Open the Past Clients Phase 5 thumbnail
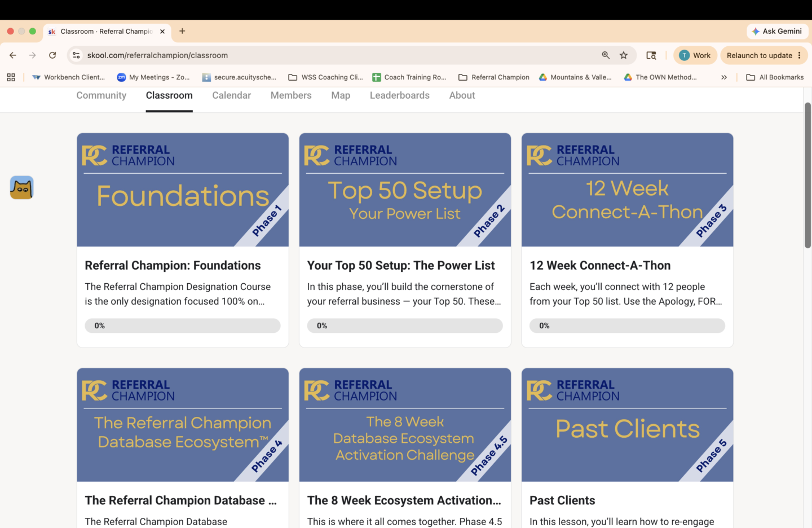This screenshot has height=528, width=812. [628, 425]
